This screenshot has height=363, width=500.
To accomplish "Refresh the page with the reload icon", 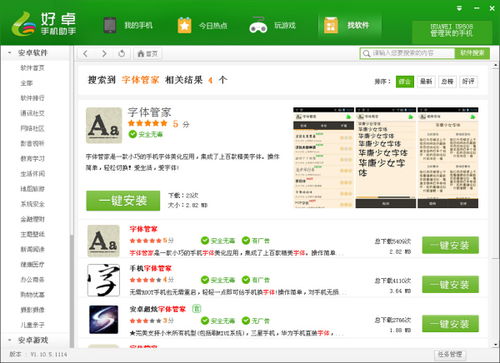I will coord(122,53).
